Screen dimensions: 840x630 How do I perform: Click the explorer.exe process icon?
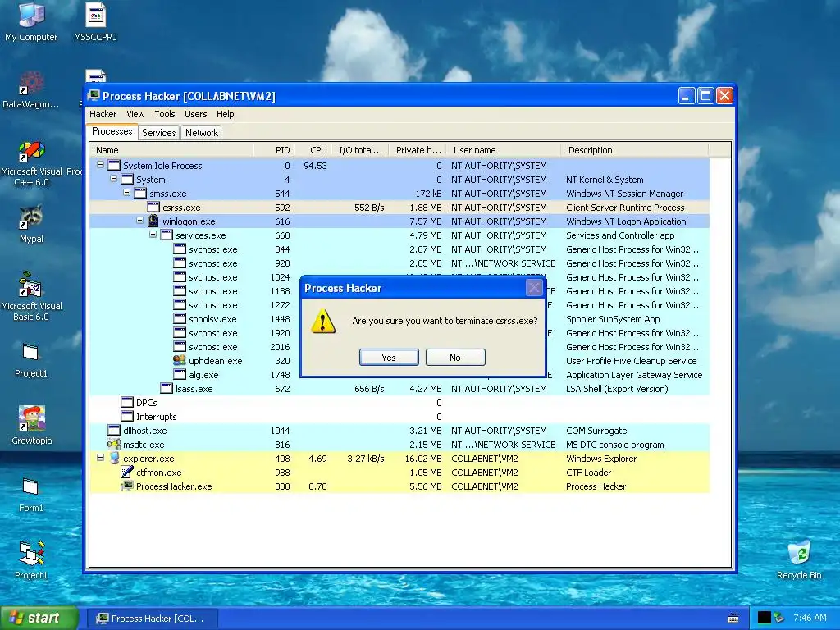[114, 458]
